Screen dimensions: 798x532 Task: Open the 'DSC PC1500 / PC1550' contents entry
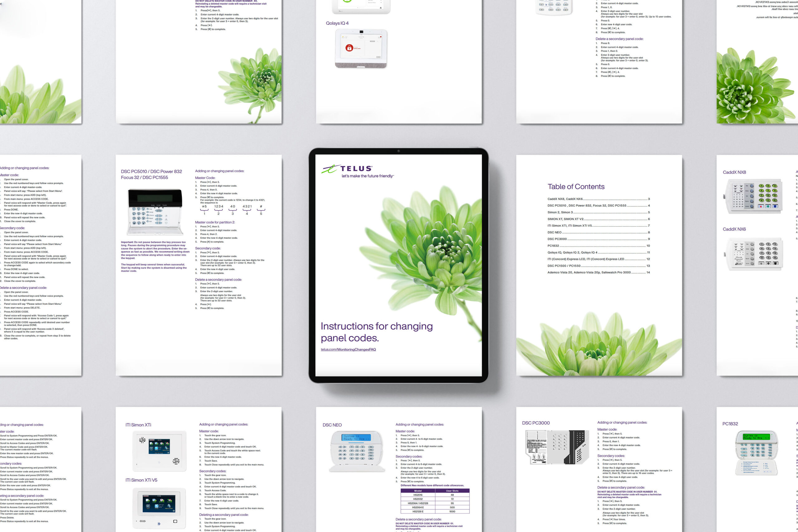(x=598, y=266)
